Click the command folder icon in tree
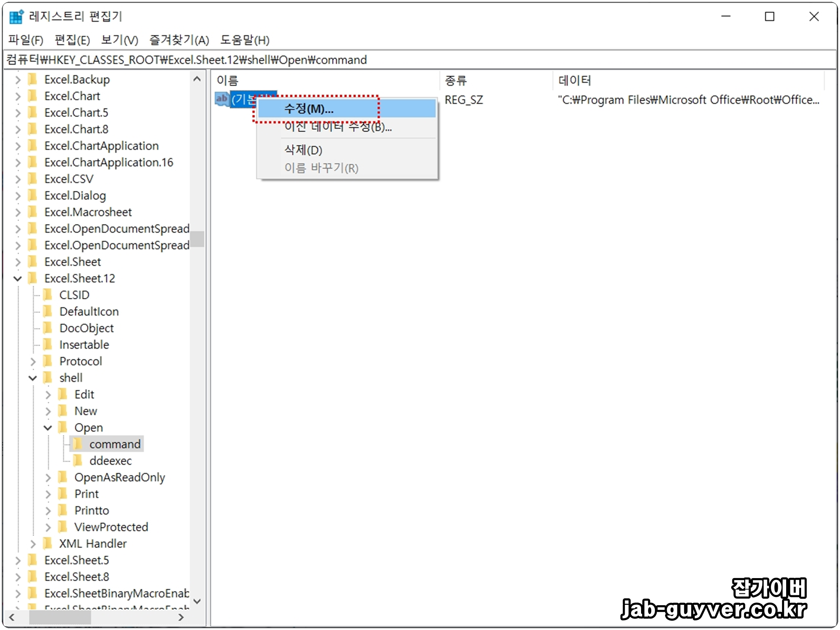This screenshot has width=840, height=630. coord(78,444)
